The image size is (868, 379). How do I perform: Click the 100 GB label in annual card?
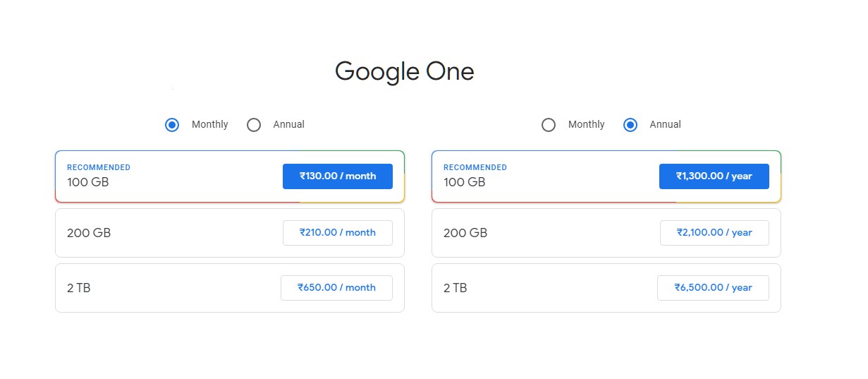pyautogui.click(x=465, y=182)
